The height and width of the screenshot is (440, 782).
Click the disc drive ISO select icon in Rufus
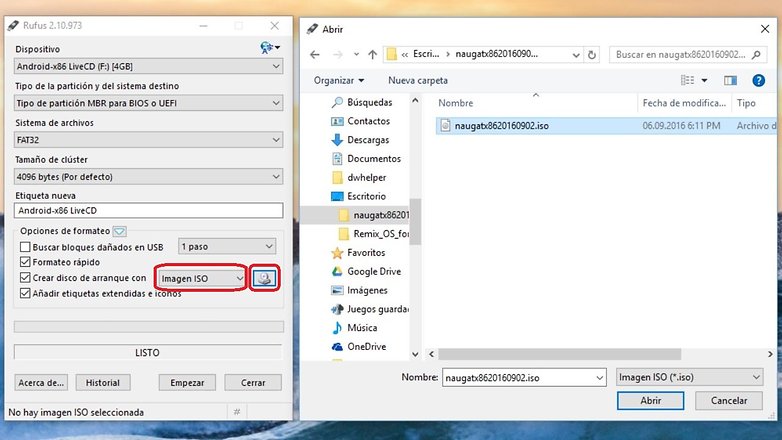[264, 278]
